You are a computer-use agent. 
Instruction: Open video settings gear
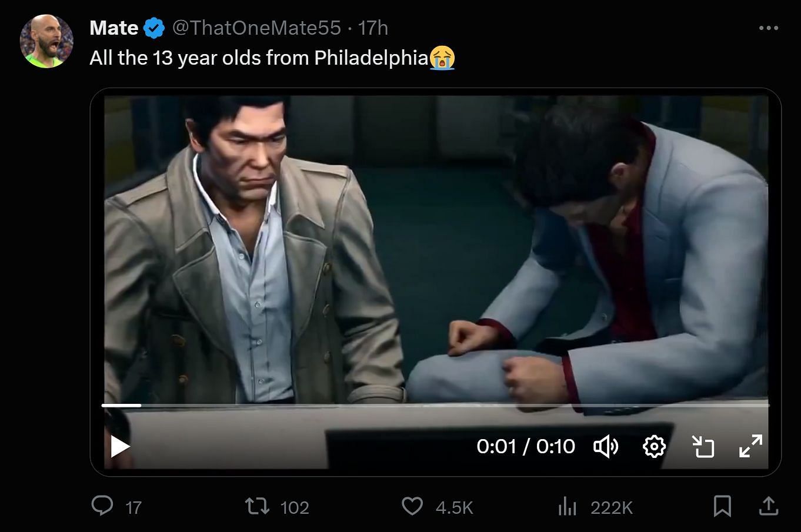[x=654, y=447]
